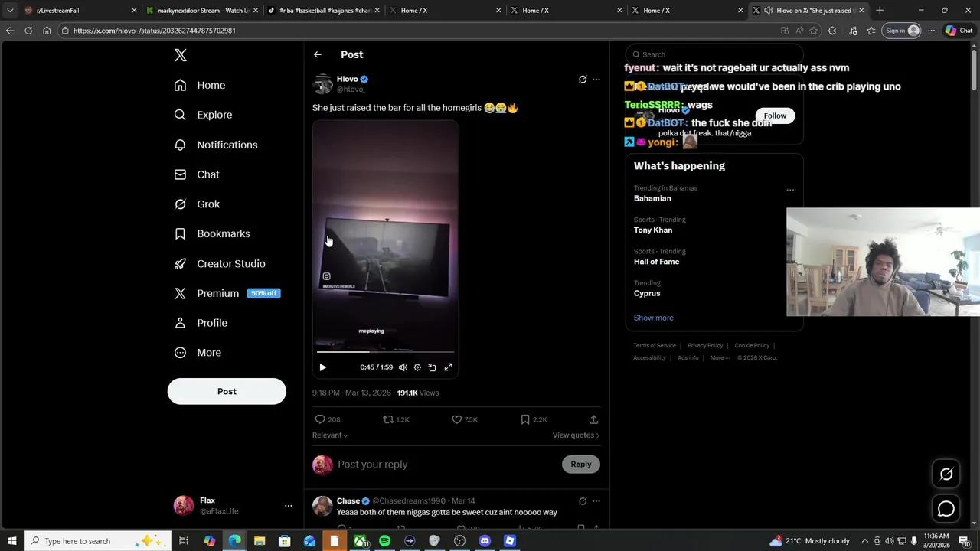Open Grok in the sidebar

point(196,204)
